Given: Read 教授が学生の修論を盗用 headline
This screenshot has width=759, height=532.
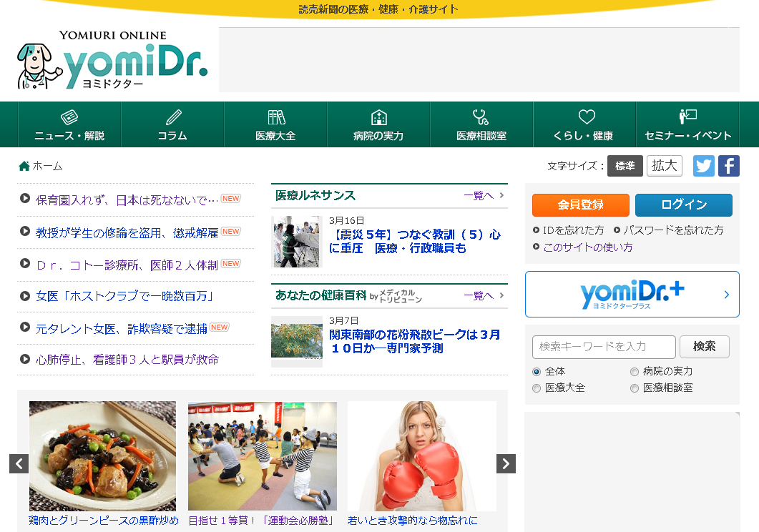Looking at the screenshot, I should pos(127,232).
